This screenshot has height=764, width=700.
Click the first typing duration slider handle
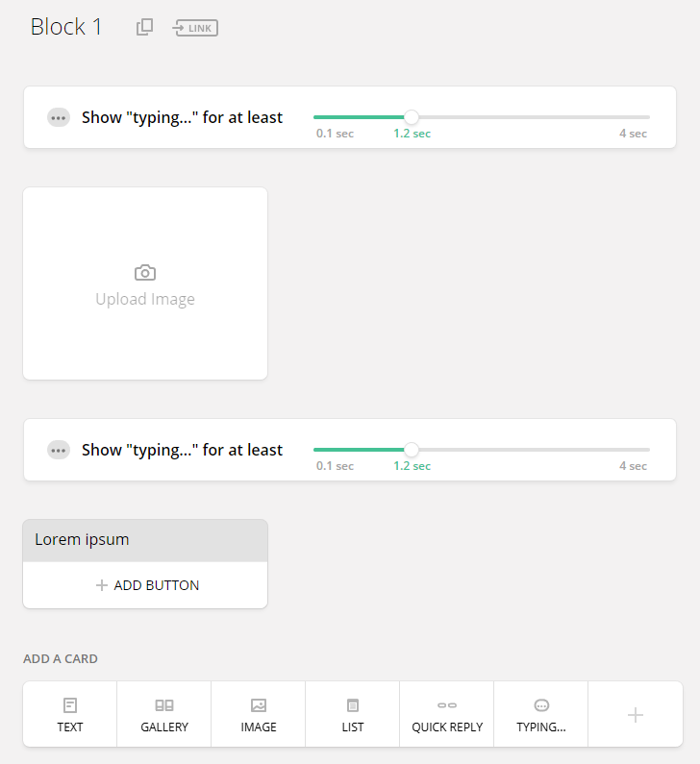(x=412, y=117)
